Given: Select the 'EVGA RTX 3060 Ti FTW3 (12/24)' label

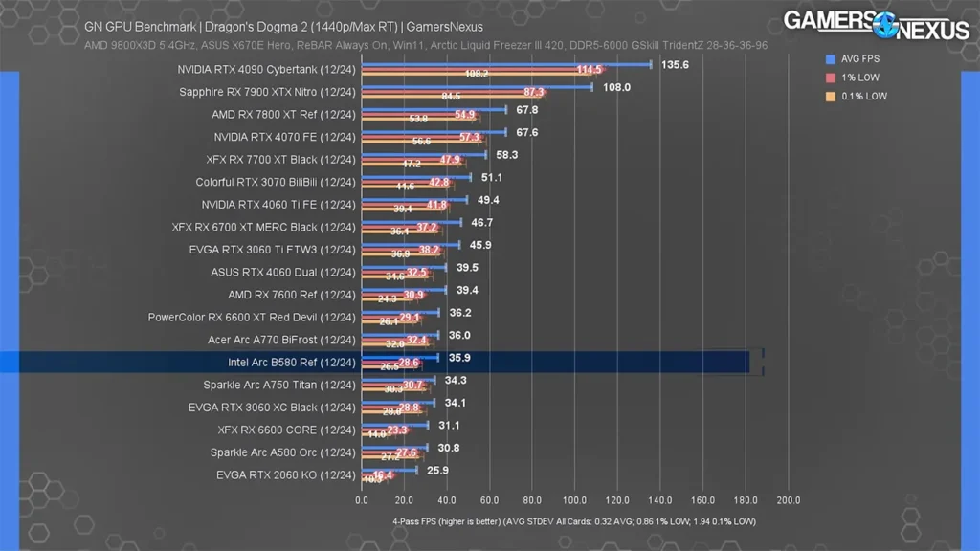Looking at the screenshot, I should click(x=273, y=250).
